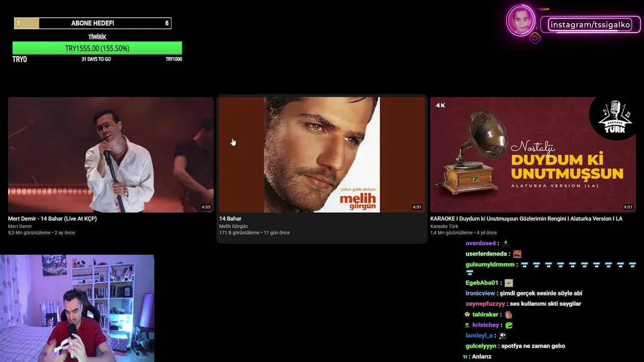Open the Melih Görgün 14 Bahar video thumbnail
The height and width of the screenshot is (362, 644).
click(322, 154)
